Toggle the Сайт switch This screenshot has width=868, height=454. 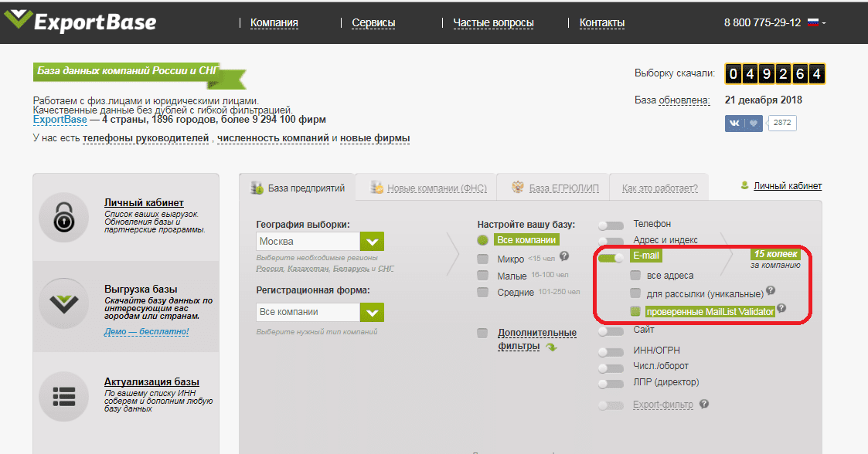[611, 332]
